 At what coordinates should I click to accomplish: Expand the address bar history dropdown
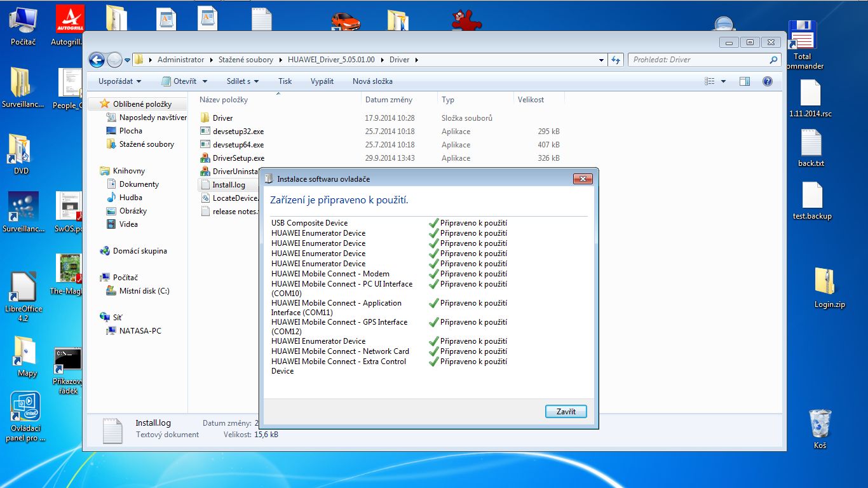tap(602, 60)
